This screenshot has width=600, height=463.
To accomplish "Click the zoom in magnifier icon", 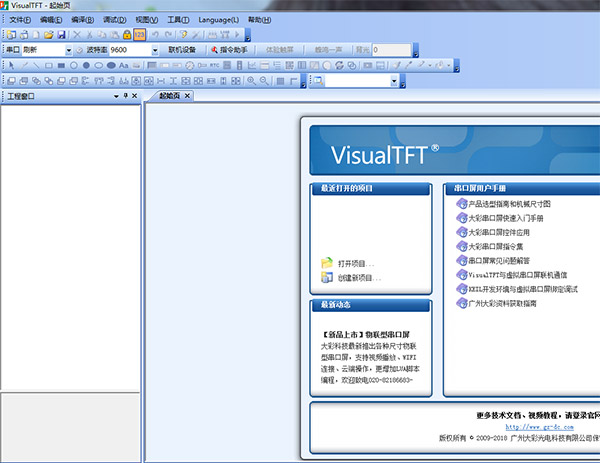I will 251,81.
